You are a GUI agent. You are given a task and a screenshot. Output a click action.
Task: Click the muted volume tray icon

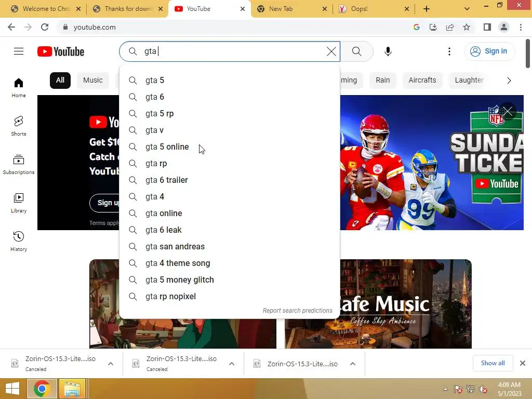tap(483, 389)
